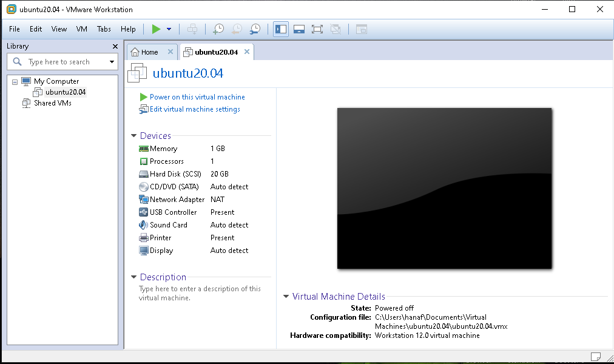Collapse the Description section
This screenshot has width=614, height=364.
[133, 277]
